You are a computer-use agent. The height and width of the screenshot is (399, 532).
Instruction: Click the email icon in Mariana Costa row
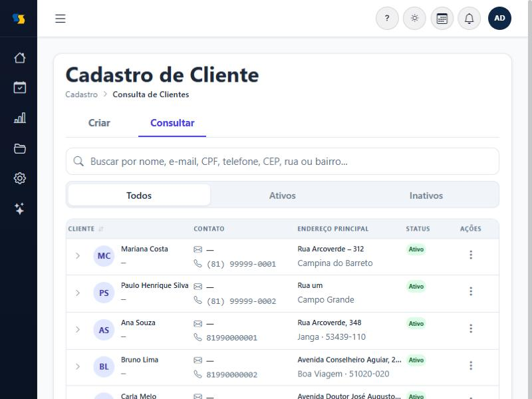[198, 250]
